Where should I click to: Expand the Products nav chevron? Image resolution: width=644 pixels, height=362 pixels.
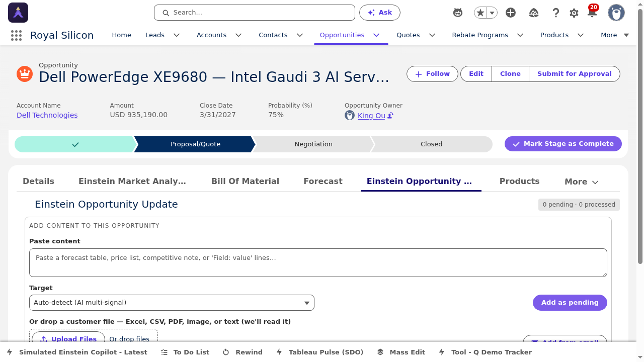tap(581, 35)
